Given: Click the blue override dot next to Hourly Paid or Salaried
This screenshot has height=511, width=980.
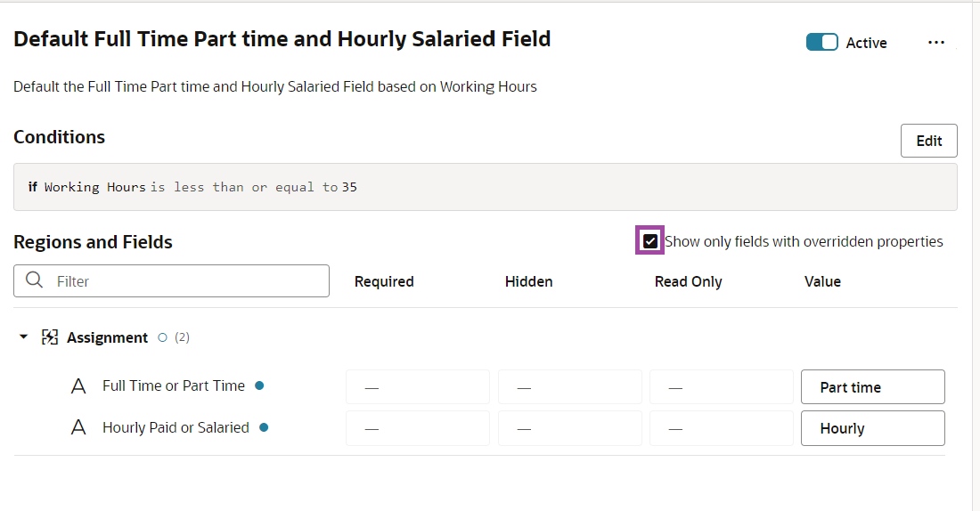Looking at the screenshot, I should click(x=264, y=427).
